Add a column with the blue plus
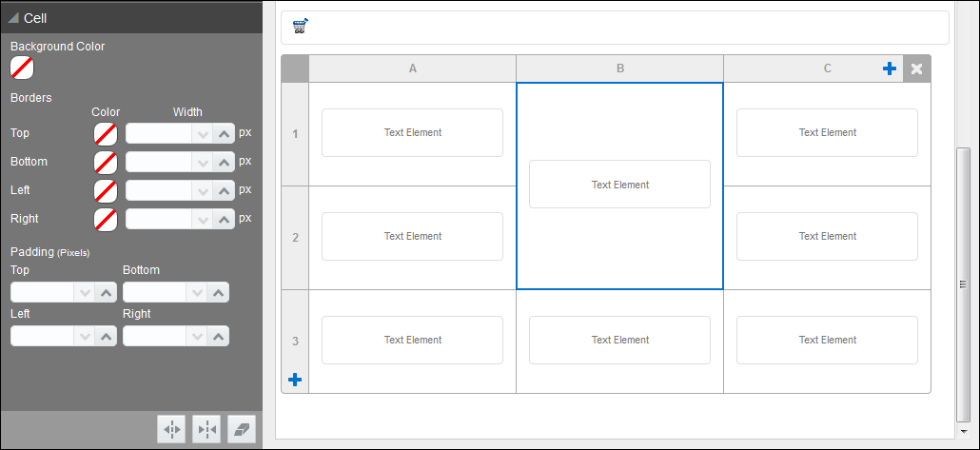 pos(890,68)
